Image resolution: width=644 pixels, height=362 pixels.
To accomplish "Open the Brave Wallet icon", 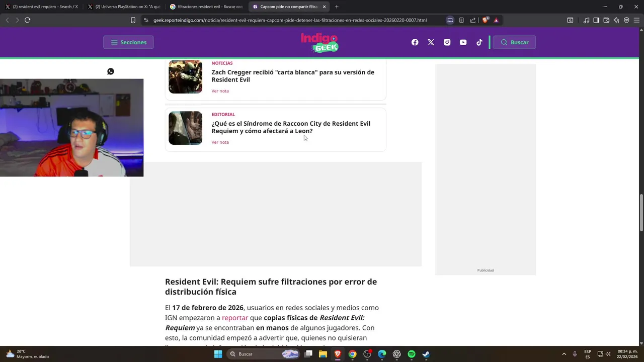I will [606, 20].
